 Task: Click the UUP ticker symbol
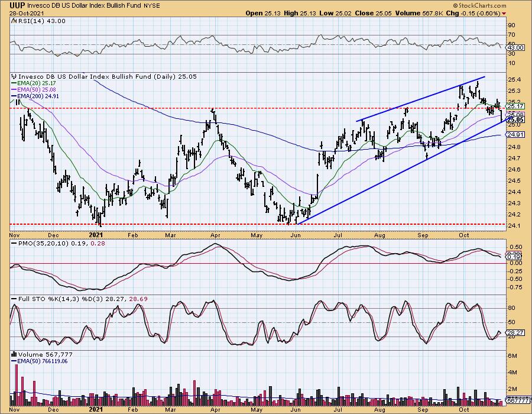(x=17, y=5)
